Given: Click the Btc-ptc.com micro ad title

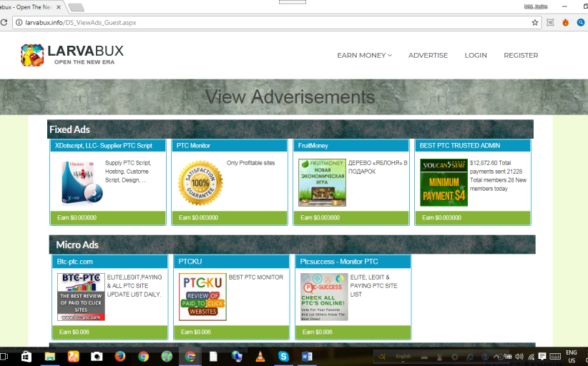Looking at the screenshot, I should pos(75,262).
